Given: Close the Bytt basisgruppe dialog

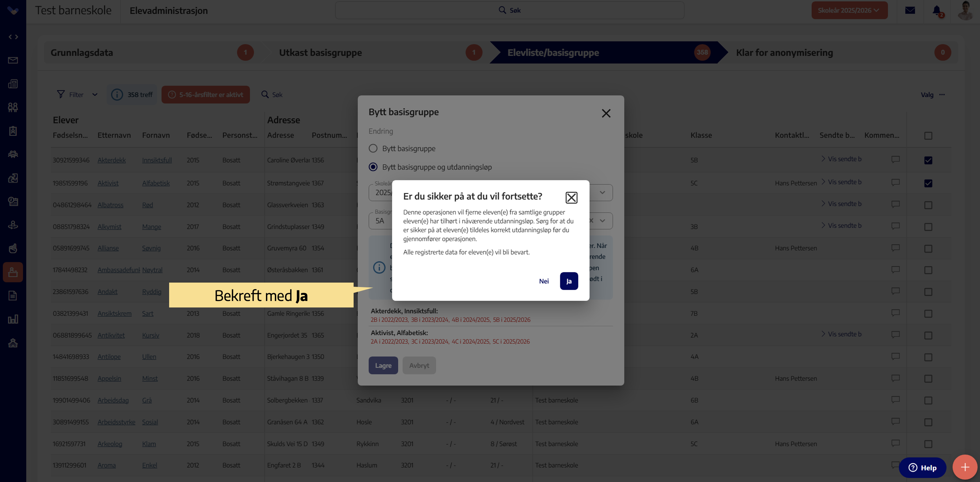Looking at the screenshot, I should click(x=606, y=114).
